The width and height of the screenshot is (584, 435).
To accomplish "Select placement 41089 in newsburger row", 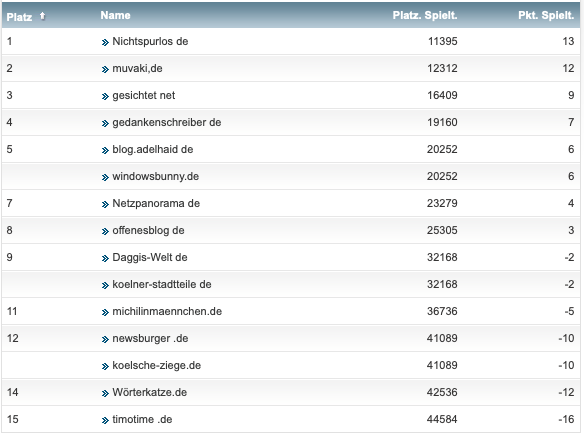I will click(442, 339).
